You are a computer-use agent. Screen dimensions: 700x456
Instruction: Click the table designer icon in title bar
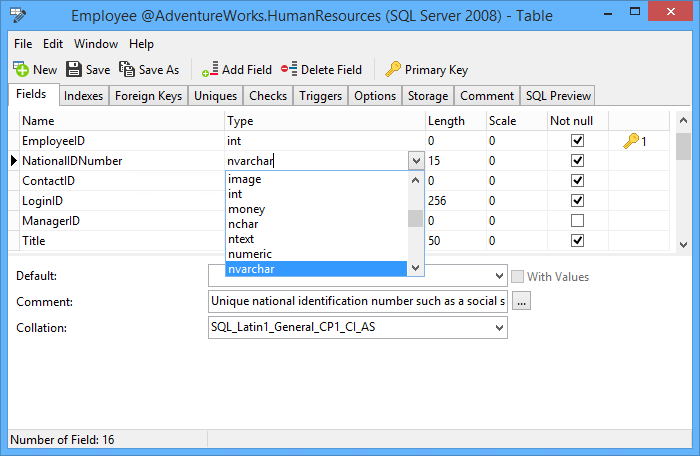tap(18, 15)
